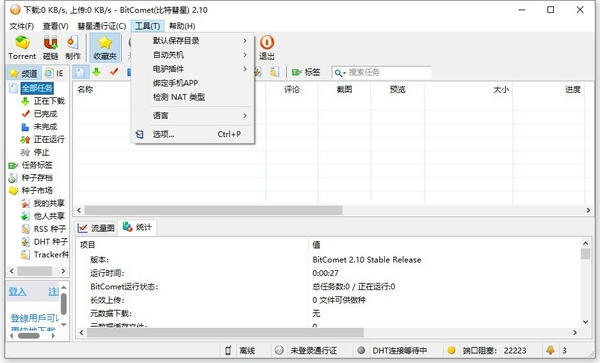The width and height of the screenshot is (600, 363).
Task: Open the 流量图 traffic graph tab
Action: point(96,228)
